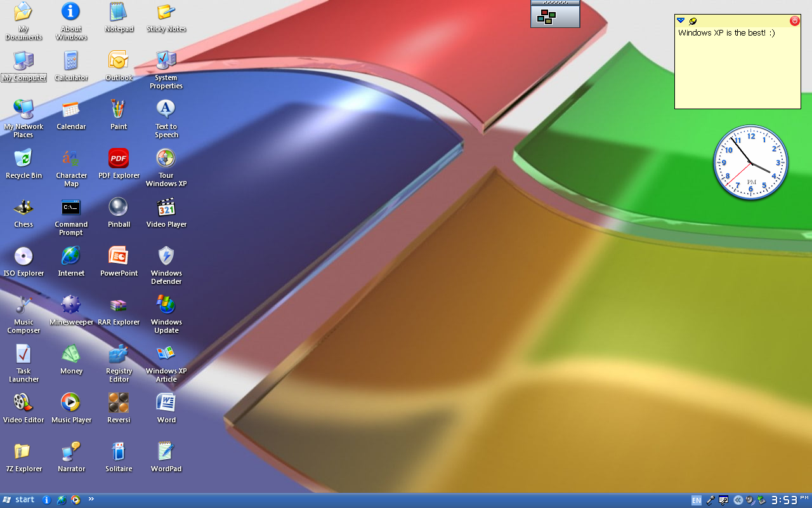Open the About Windows icon
The height and width of the screenshot is (508, 812).
71,20
